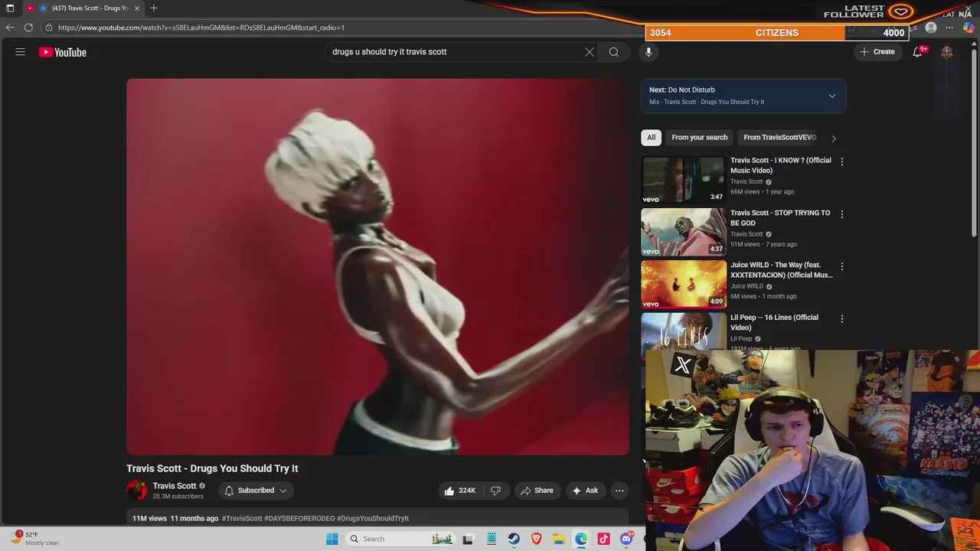
Task: Open File Explorer from the taskbar
Action: click(x=559, y=539)
